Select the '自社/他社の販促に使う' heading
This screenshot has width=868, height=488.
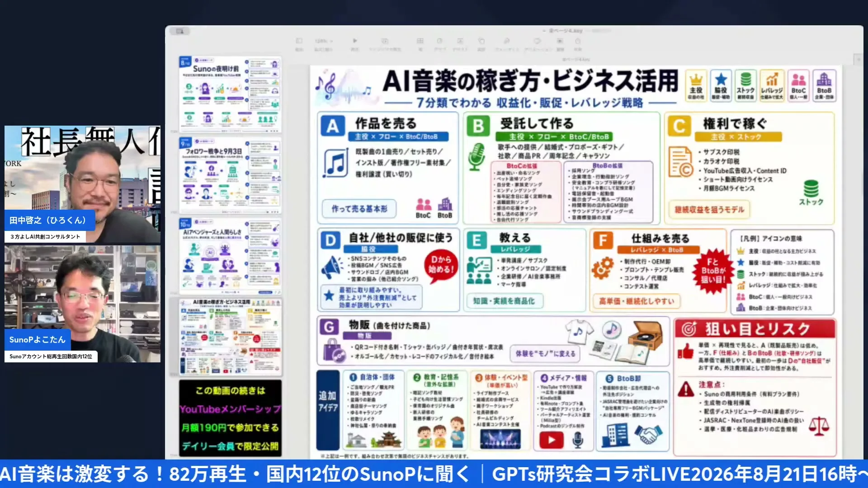click(401, 238)
